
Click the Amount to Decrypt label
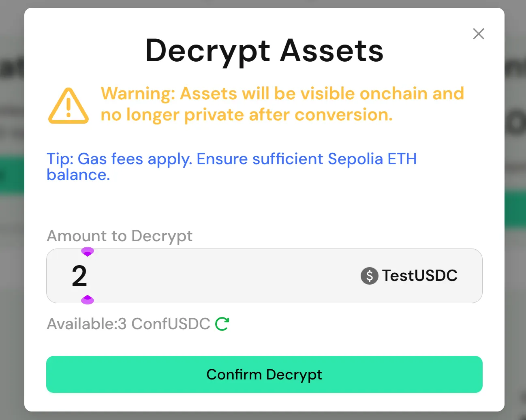(x=120, y=236)
